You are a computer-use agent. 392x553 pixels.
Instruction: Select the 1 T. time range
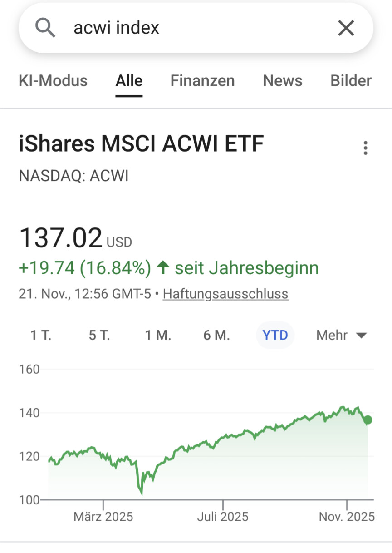pyautogui.click(x=41, y=336)
